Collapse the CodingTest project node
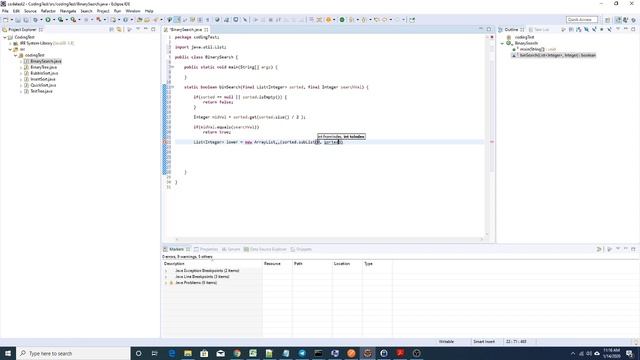 coord(5,37)
